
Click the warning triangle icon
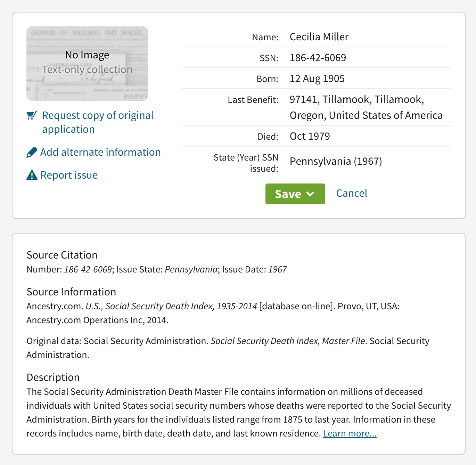(32, 176)
